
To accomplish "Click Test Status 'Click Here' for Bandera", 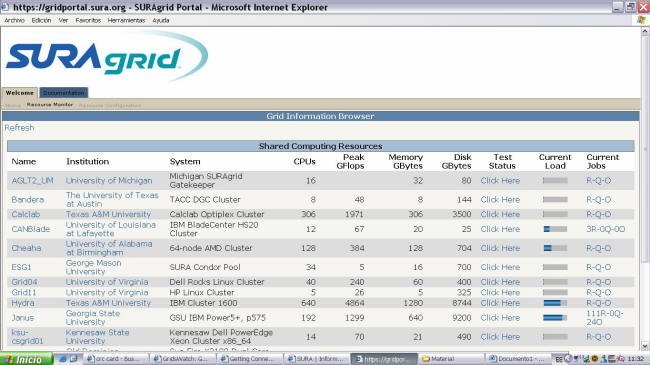I will pyautogui.click(x=500, y=200).
